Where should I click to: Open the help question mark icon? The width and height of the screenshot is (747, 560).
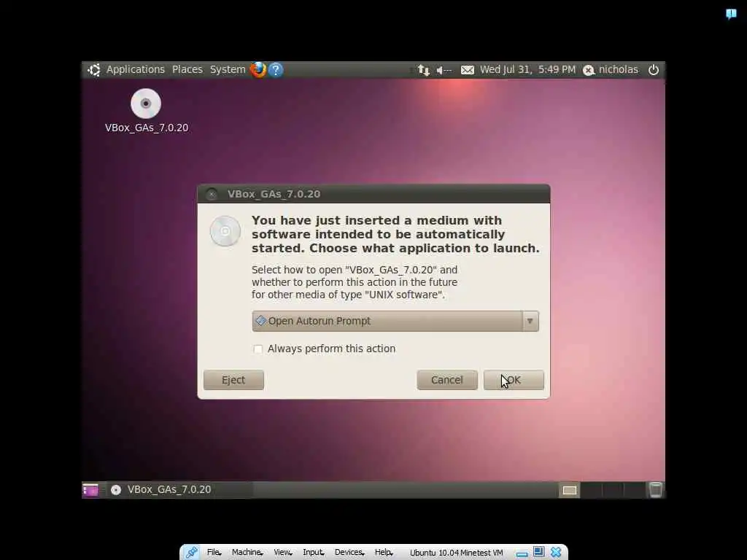click(276, 70)
